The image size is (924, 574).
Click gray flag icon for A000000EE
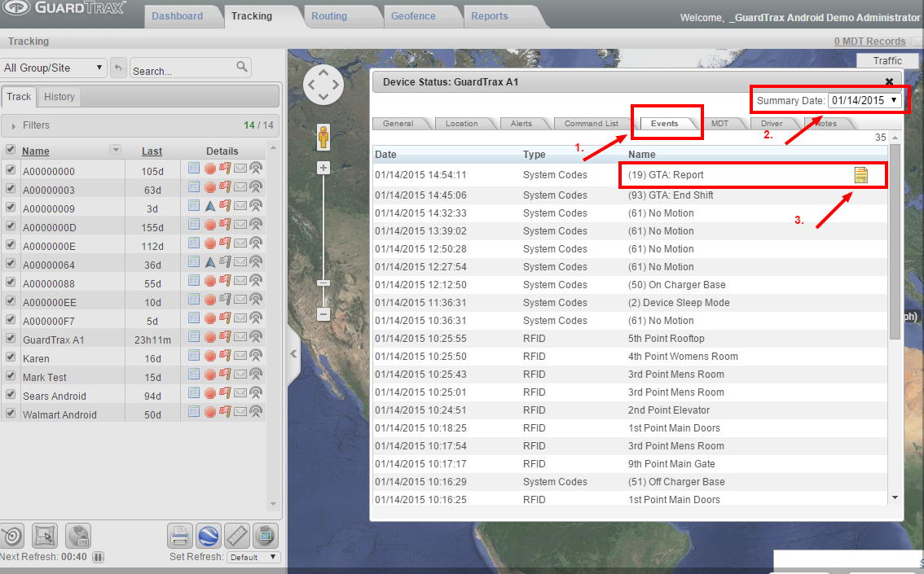click(x=225, y=299)
